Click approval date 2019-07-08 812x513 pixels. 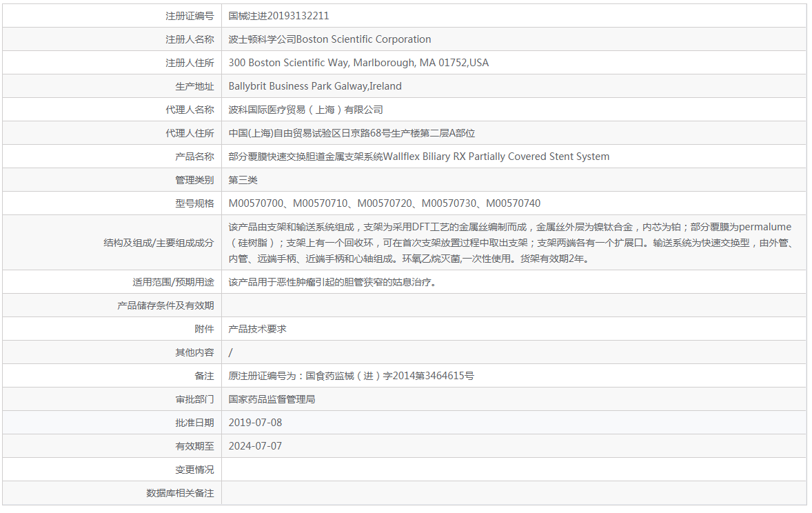click(x=255, y=423)
